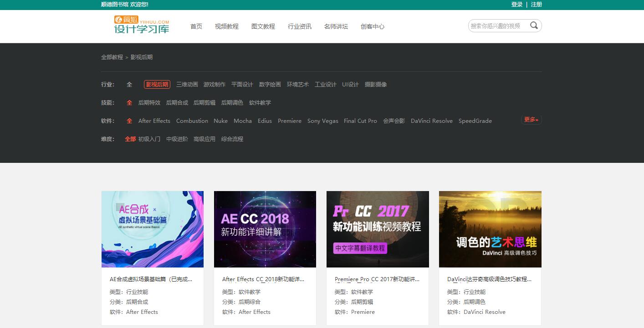Viewport: 644px width, 328px height.
Task: Filter by Premiere software
Action: (290, 121)
